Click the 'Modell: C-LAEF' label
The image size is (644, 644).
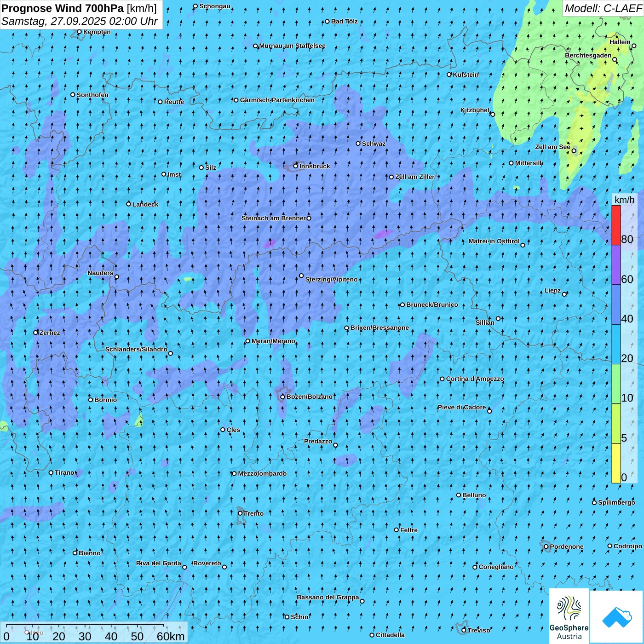point(603,8)
